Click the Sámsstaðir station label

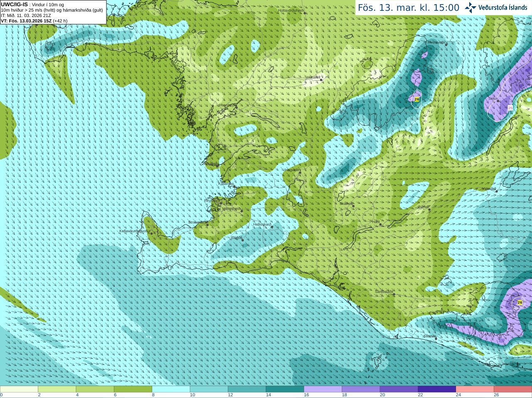point(384,292)
